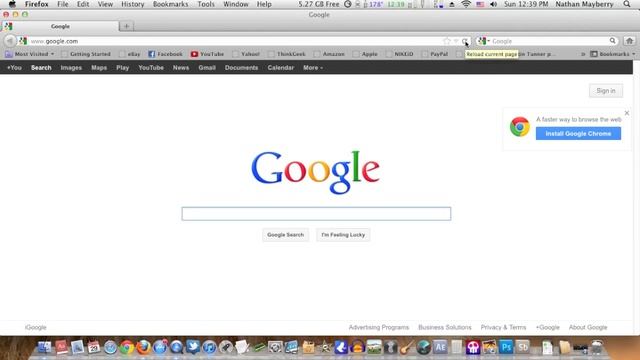
Task: Expand the Most Visited bookmarks dropdown
Action: tap(30, 54)
